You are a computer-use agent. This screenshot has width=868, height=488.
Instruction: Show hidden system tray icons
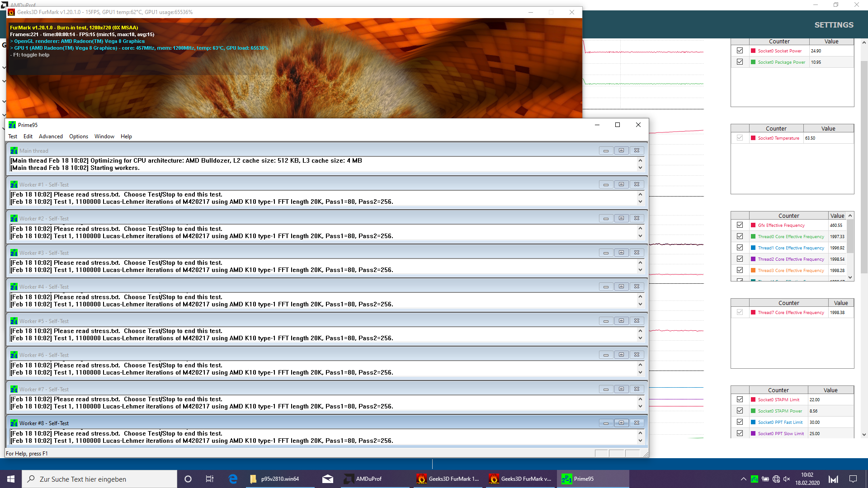pos(743,479)
